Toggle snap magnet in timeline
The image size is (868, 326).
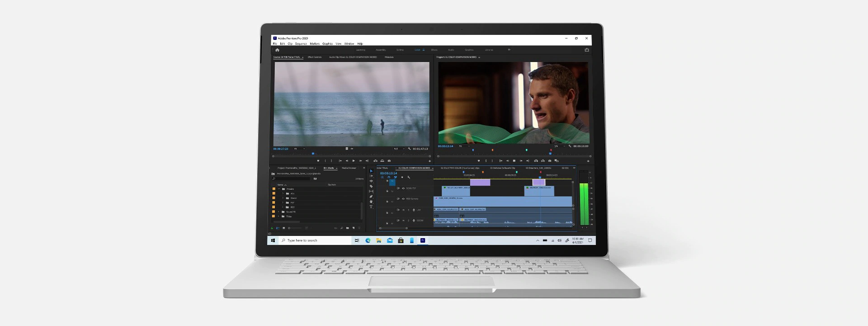pyautogui.click(x=389, y=177)
